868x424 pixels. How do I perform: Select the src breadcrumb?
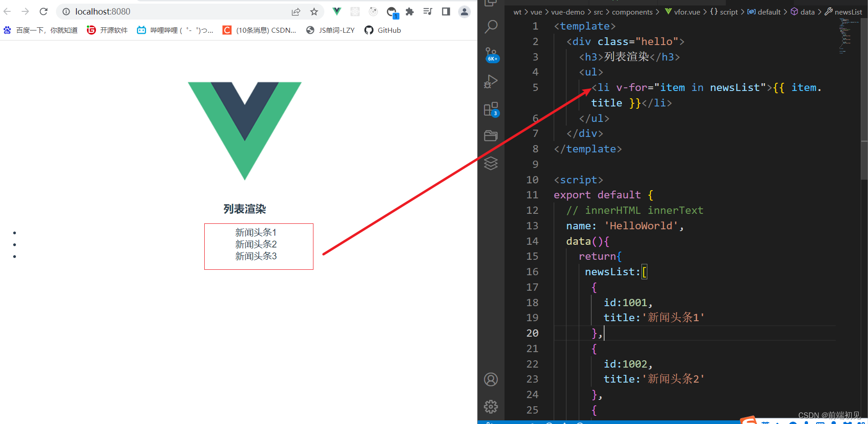point(598,12)
